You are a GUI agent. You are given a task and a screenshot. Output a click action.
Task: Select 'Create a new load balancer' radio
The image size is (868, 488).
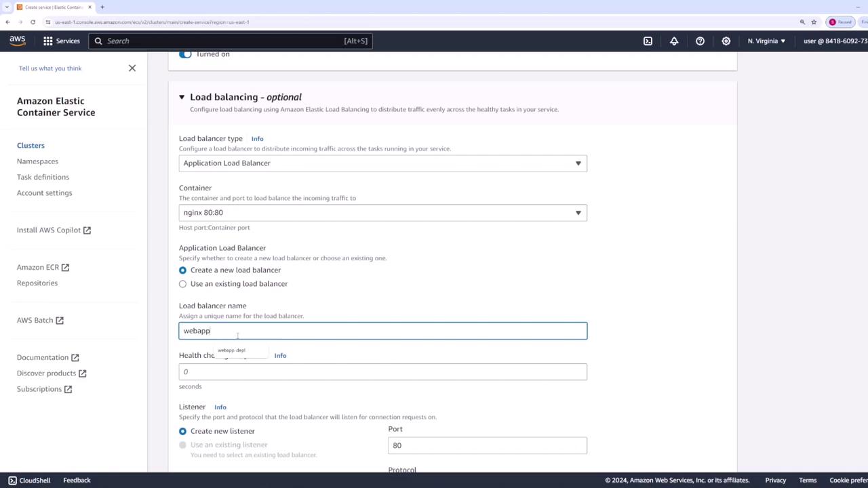pyautogui.click(x=182, y=270)
